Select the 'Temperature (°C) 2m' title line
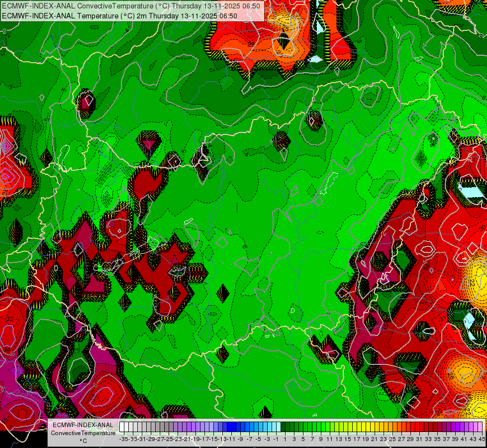487x448 pixels. [119, 16]
